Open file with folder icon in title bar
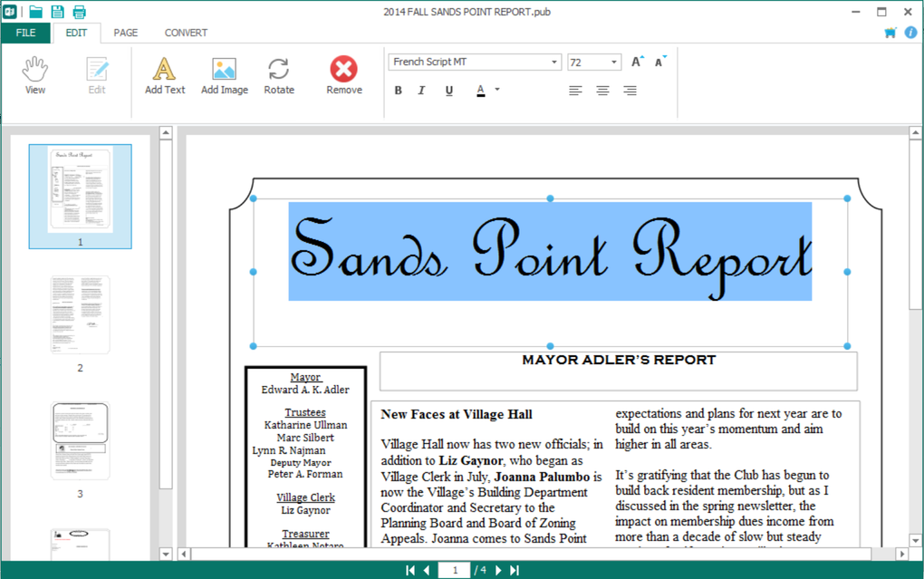The image size is (924, 579). (36, 11)
